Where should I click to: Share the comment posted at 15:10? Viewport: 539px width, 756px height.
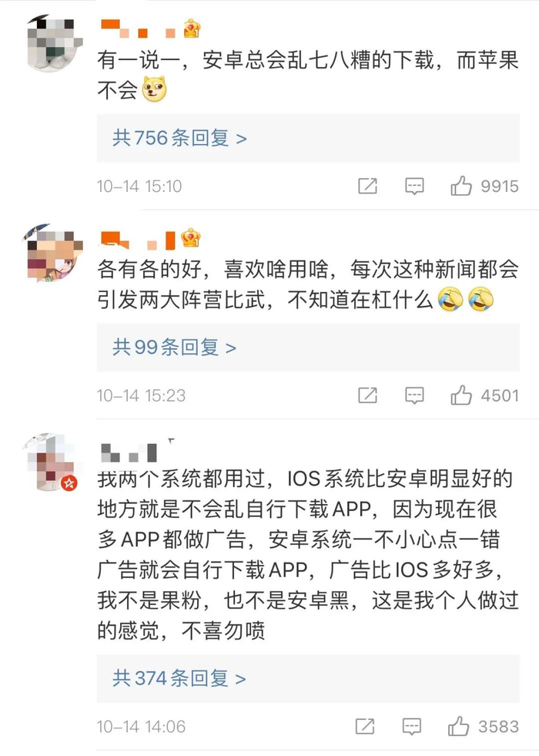(x=367, y=186)
